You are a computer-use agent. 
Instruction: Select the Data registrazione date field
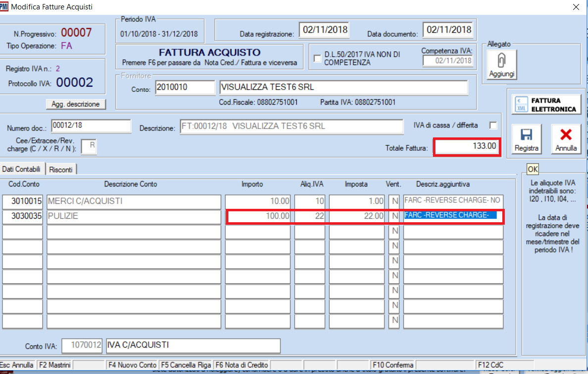(324, 30)
